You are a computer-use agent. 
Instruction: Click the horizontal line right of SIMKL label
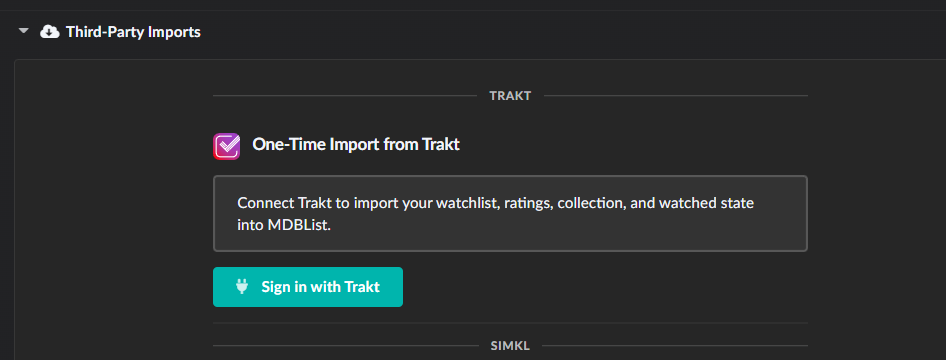(x=675, y=346)
